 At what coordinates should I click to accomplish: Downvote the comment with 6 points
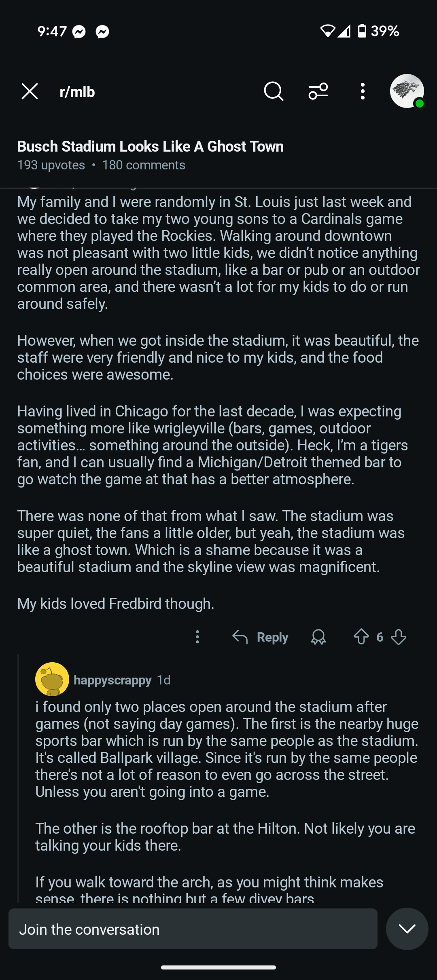click(399, 637)
